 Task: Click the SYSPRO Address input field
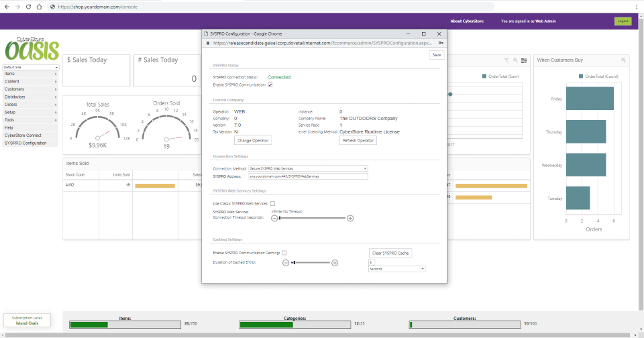coord(308,176)
